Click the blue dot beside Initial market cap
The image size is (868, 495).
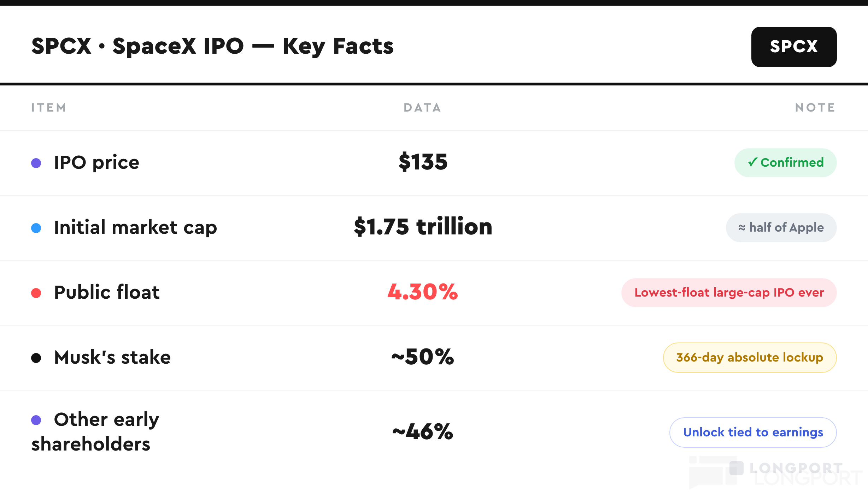point(36,228)
